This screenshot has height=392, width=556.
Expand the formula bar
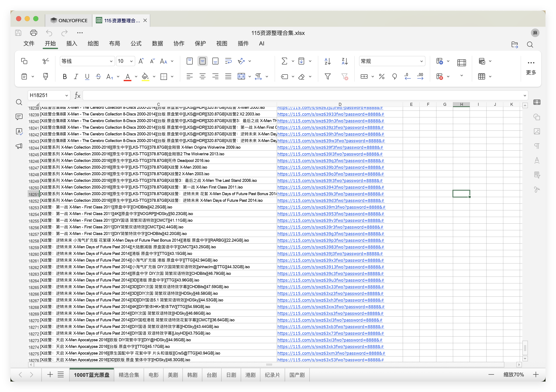[525, 95]
